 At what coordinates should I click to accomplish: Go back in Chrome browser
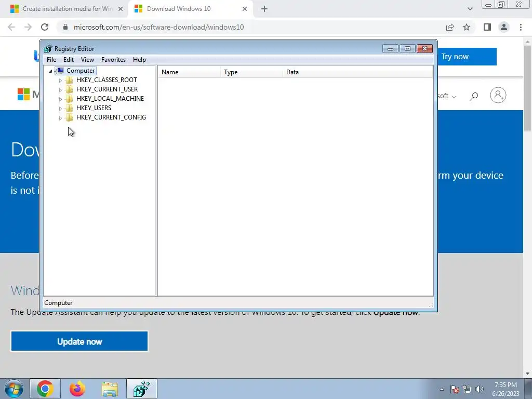click(11, 27)
